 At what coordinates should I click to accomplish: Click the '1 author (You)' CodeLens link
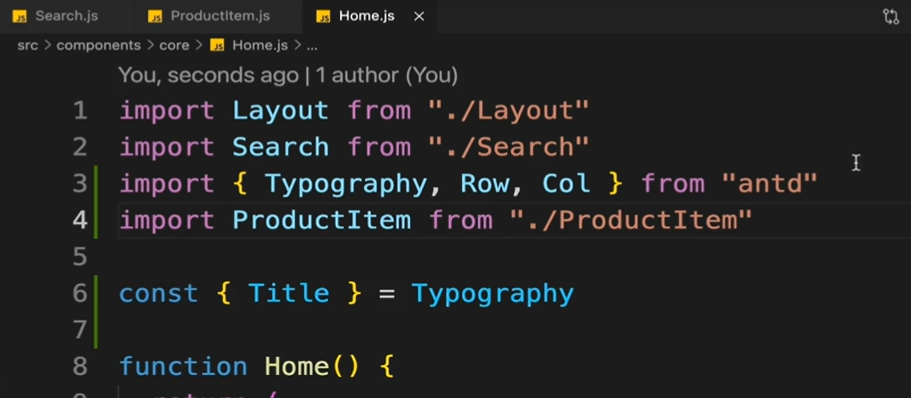385,76
